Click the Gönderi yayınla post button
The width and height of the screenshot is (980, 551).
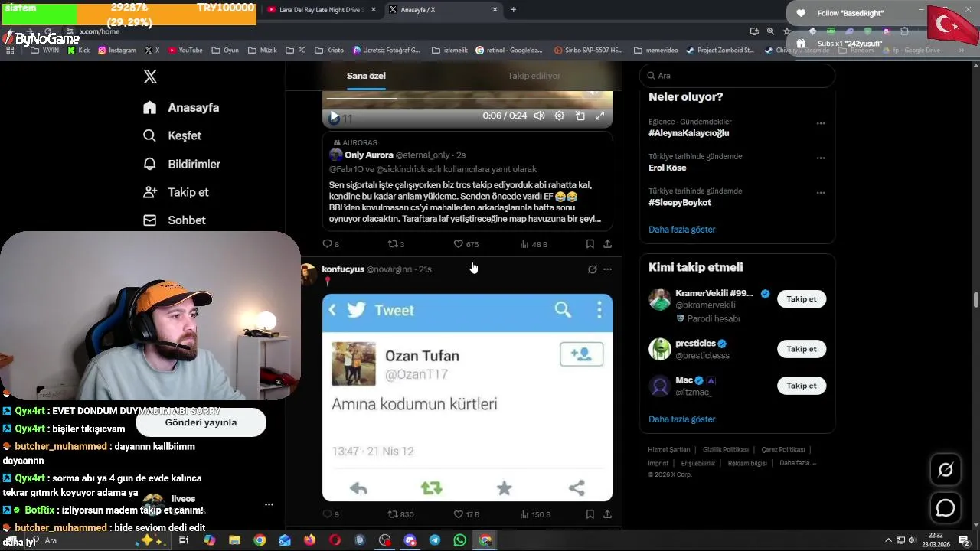[x=201, y=422]
